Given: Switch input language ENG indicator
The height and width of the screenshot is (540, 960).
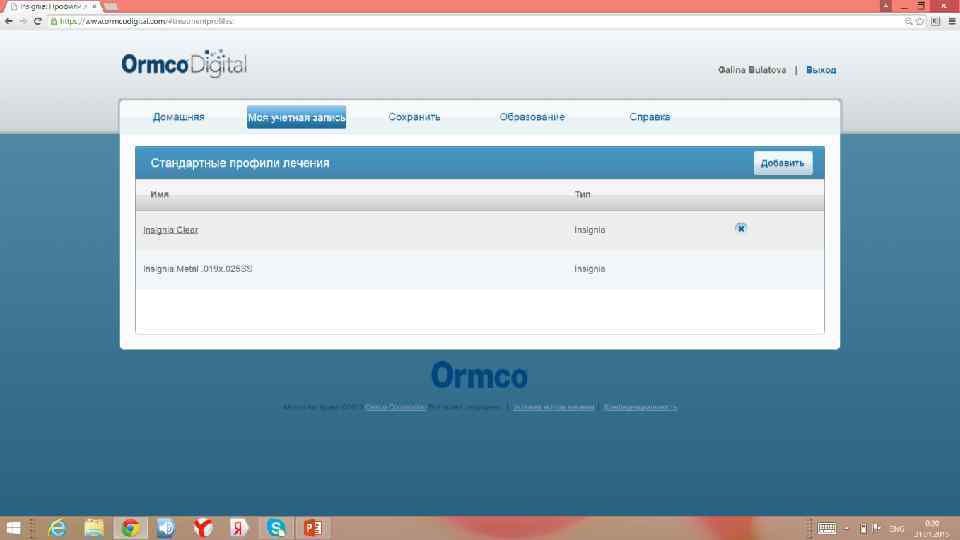Looking at the screenshot, I should click(897, 529).
